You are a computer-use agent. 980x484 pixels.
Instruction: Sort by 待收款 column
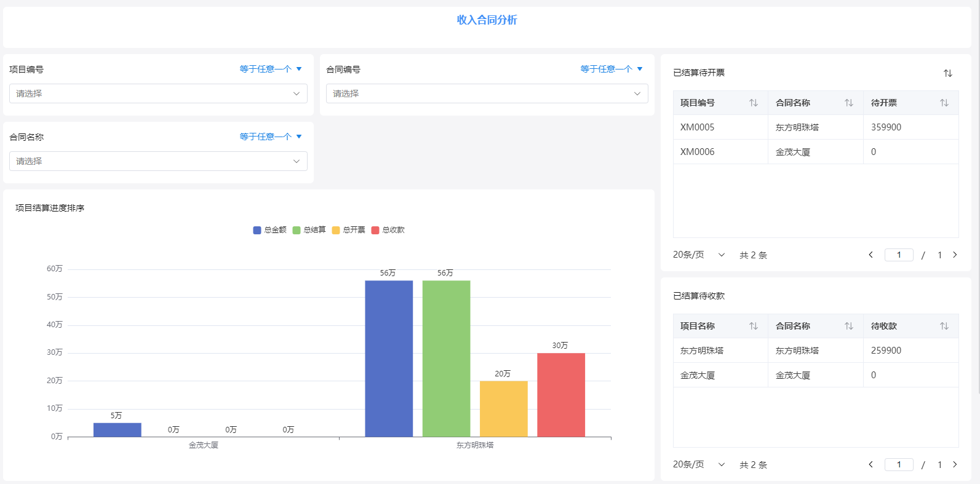coord(944,326)
